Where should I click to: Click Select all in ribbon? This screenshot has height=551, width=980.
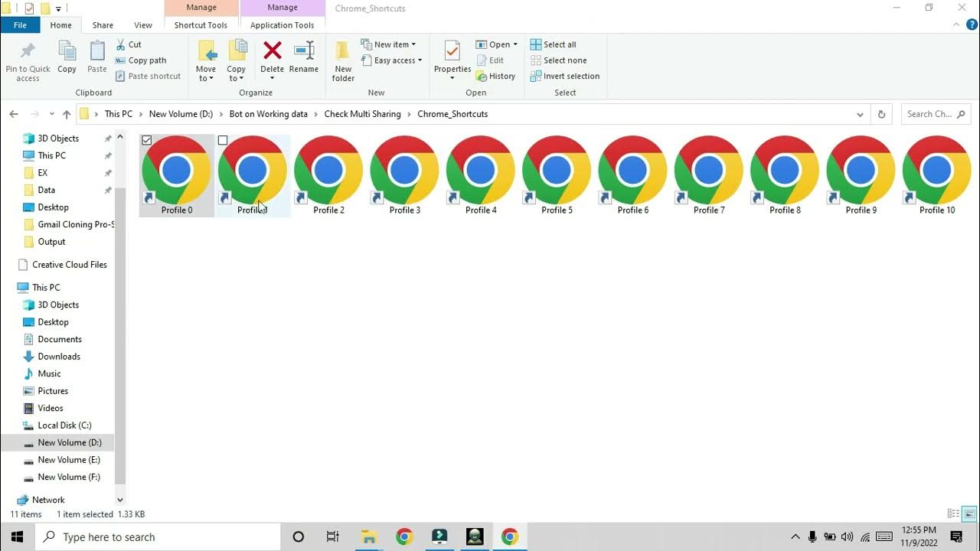(x=554, y=44)
